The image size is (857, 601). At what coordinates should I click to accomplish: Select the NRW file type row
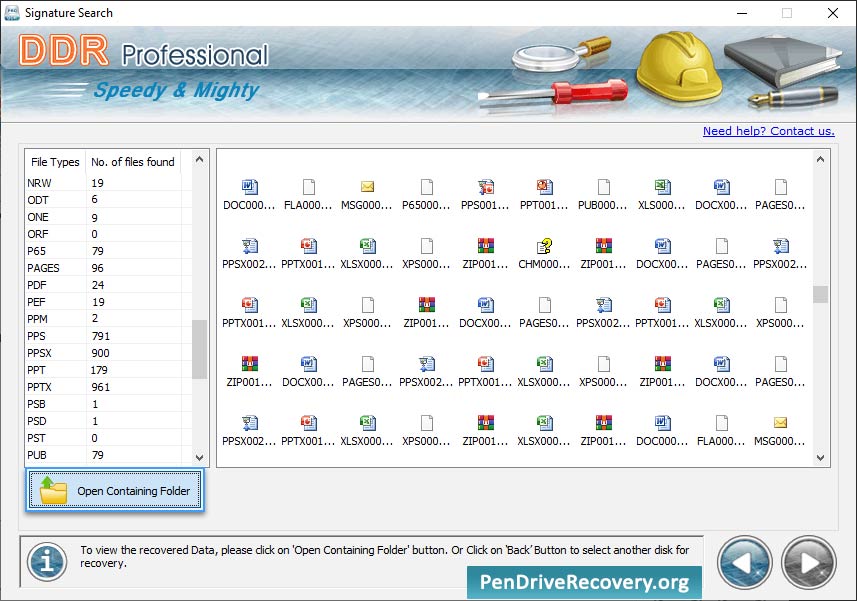[104, 183]
